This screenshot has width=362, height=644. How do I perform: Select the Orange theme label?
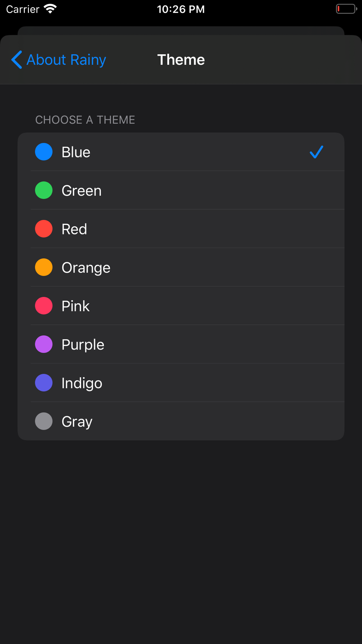(x=86, y=268)
